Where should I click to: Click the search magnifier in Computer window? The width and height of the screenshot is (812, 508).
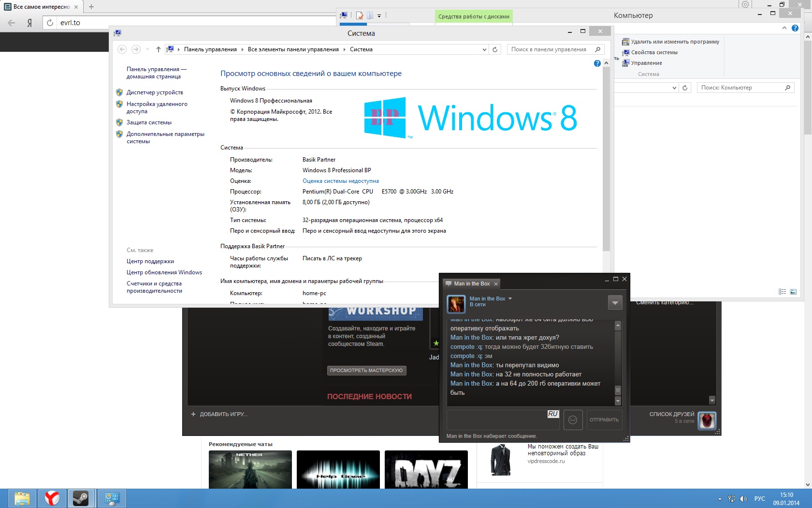[x=787, y=88]
